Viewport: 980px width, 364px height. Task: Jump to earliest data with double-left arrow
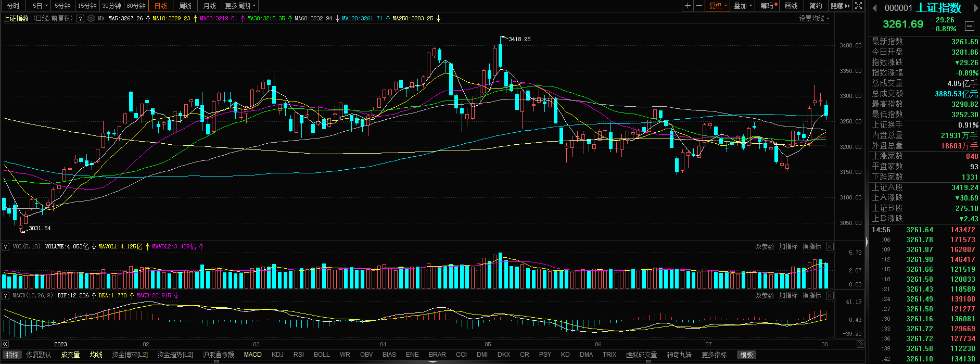(5, 344)
